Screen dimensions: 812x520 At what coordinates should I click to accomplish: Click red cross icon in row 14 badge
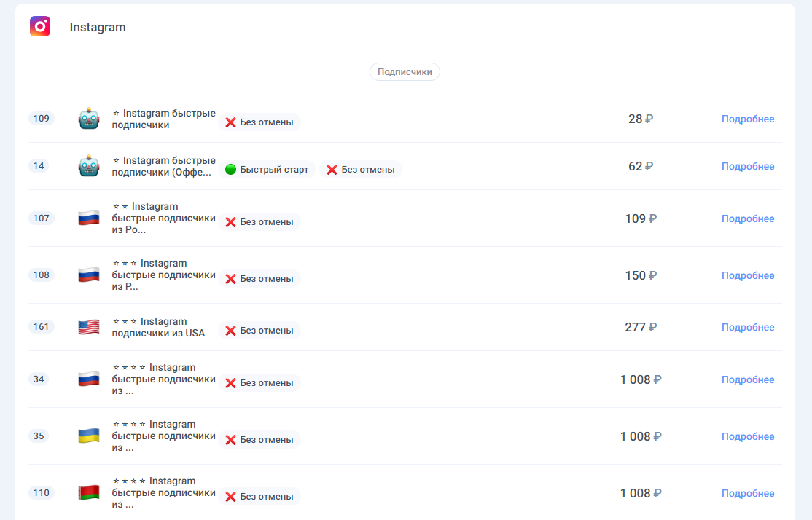[x=332, y=170]
